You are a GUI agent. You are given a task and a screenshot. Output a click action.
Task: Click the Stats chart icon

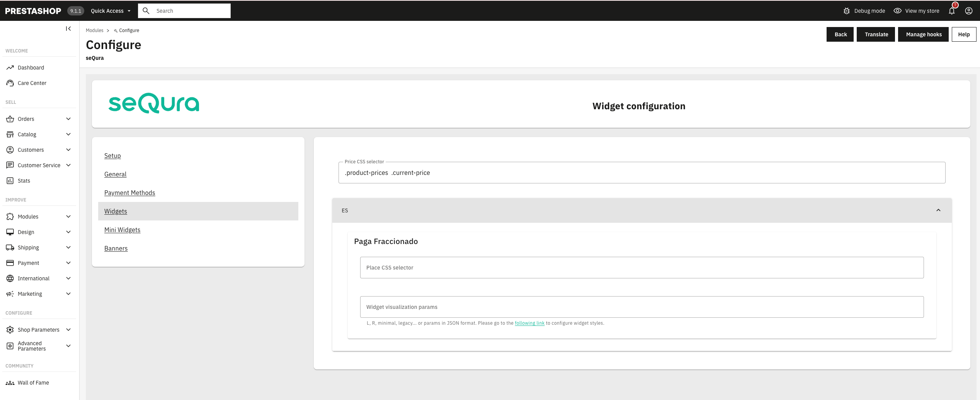click(10, 181)
